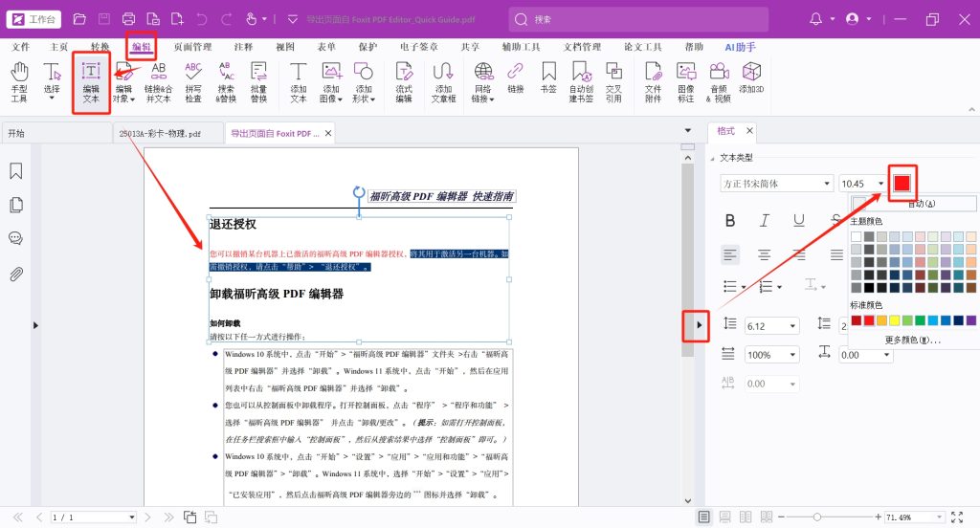The width and height of the screenshot is (980, 528).
Task: Click the 文件附件 file attachment icon
Action: pyautogui.click(x=653, y=81)
